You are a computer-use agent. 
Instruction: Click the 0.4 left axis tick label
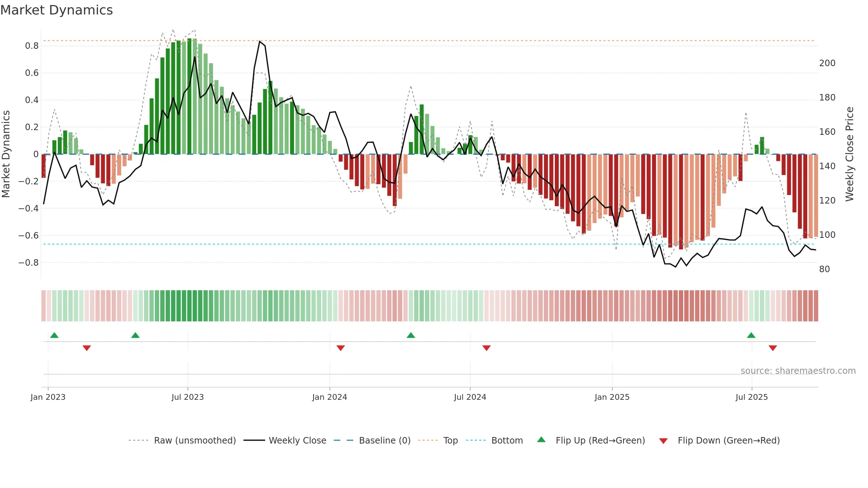(x=32, y=100)
